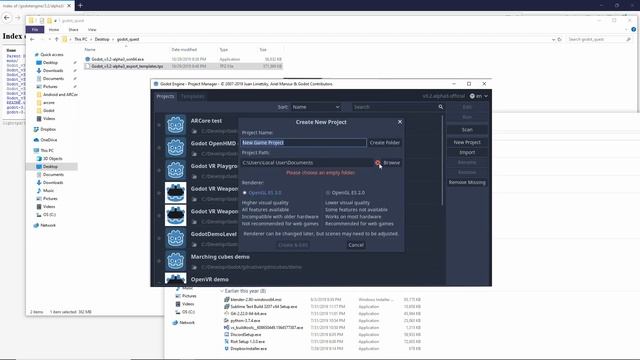The width and height of the screenshot is (640, 360).
Task: Click the Project Name input field
Action: point(304,142)
